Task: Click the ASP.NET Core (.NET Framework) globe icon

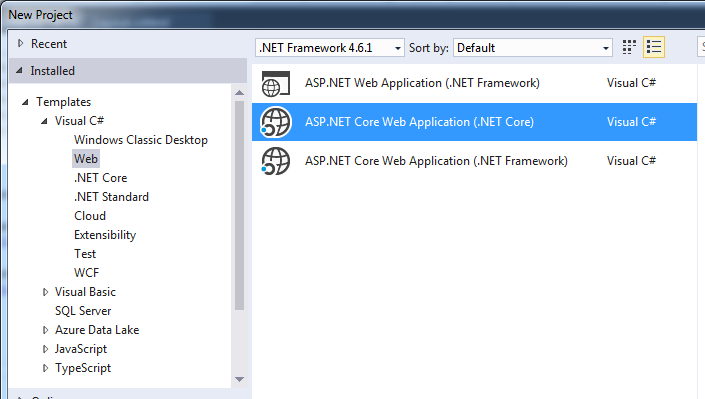Action: (x=276, y=161)
